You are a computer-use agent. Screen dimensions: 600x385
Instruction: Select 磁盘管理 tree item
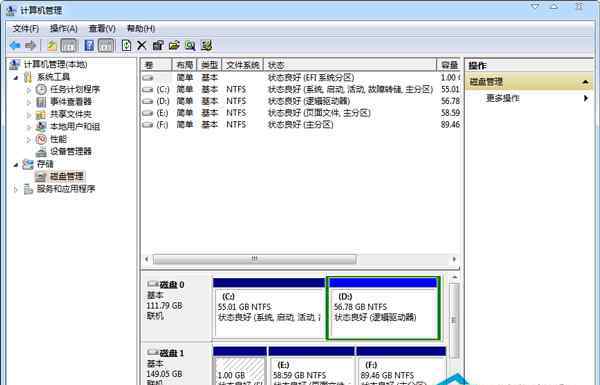[67, 176]
